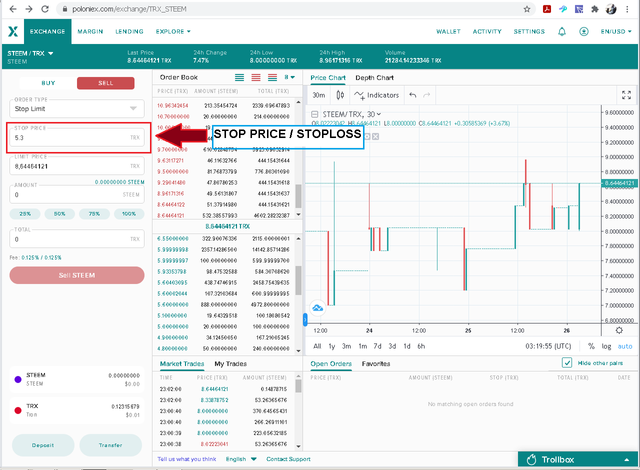Viewport: 640px width, 470px height.
Task: Open the LENDING tab
Action: tap(129, 31)
